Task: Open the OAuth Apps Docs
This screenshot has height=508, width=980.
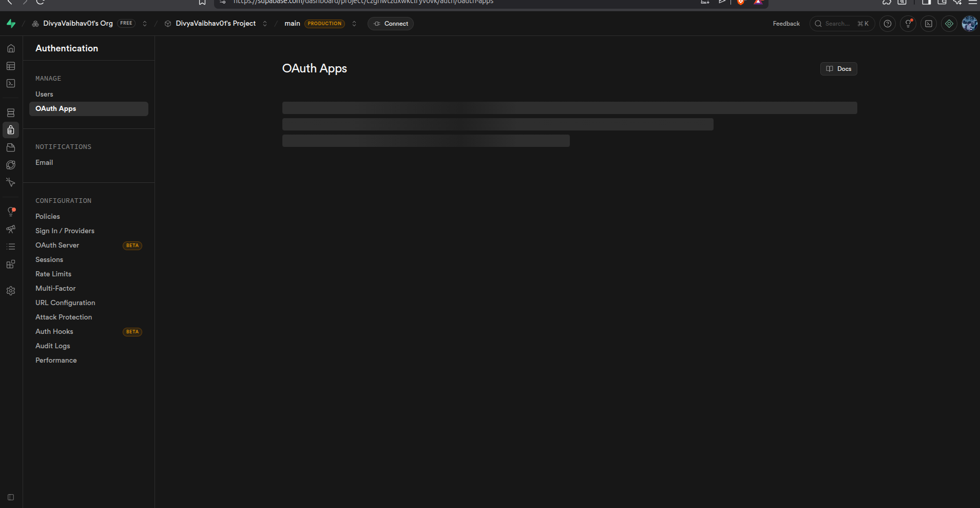Action: pos(838,68)
